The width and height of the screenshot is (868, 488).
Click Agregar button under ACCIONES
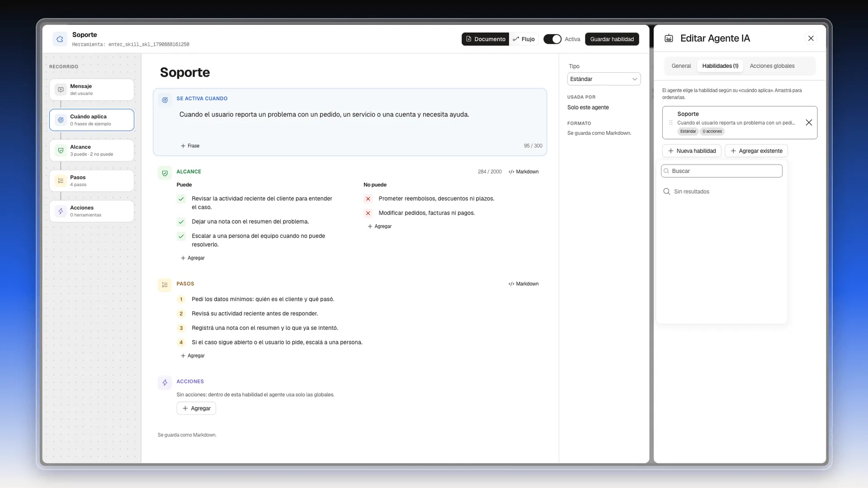point(196,408)
